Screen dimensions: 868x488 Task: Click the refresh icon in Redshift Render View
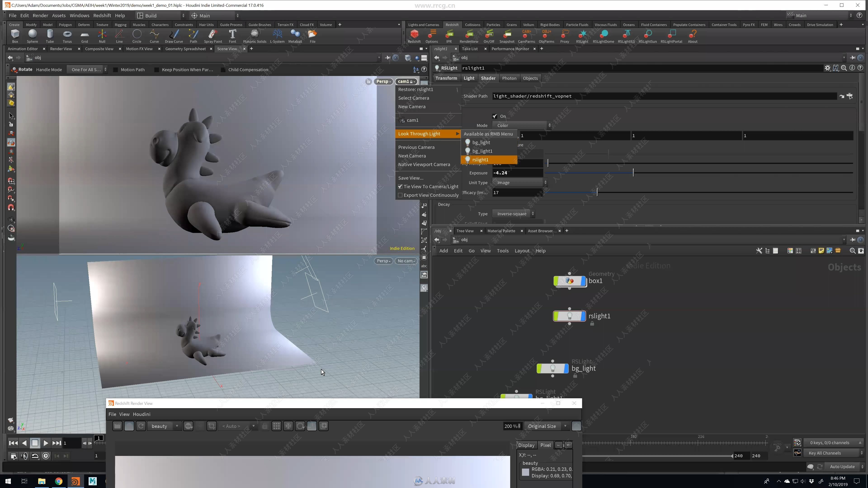pyautogui.click(x=141, y=426)
